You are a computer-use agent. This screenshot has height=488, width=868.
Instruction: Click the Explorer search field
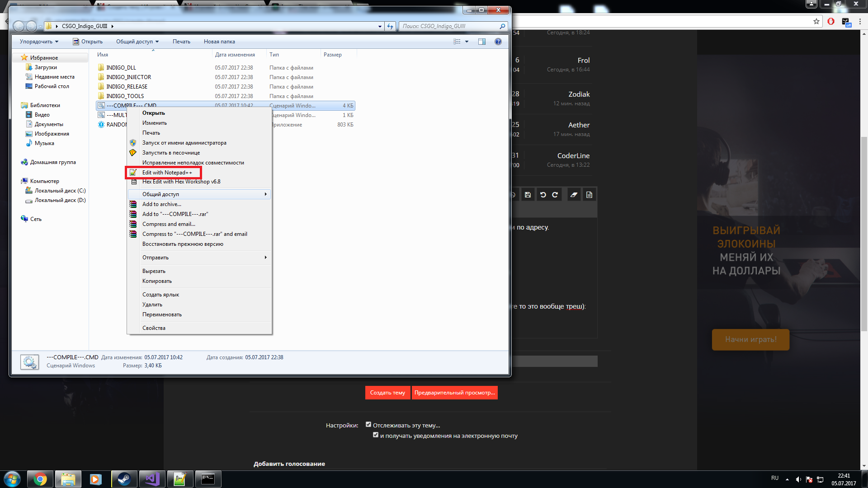coord(453,26)
